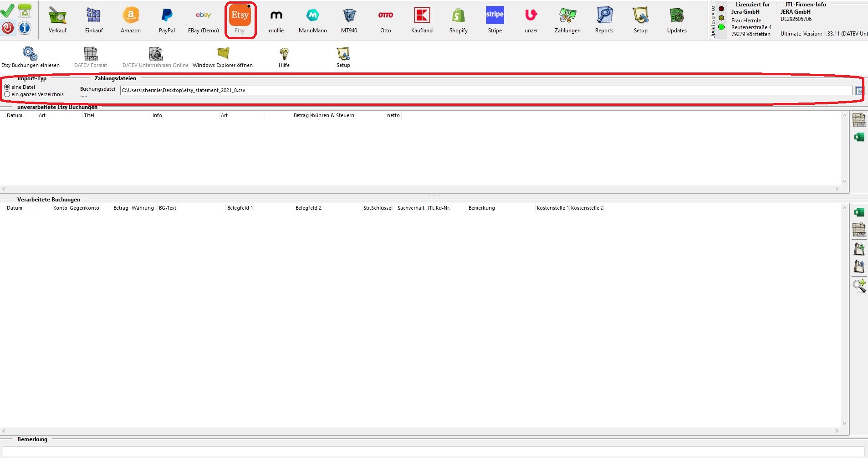
Task: Click browse button beside Buchungsdatei path
Action: (x=859, y=91)
